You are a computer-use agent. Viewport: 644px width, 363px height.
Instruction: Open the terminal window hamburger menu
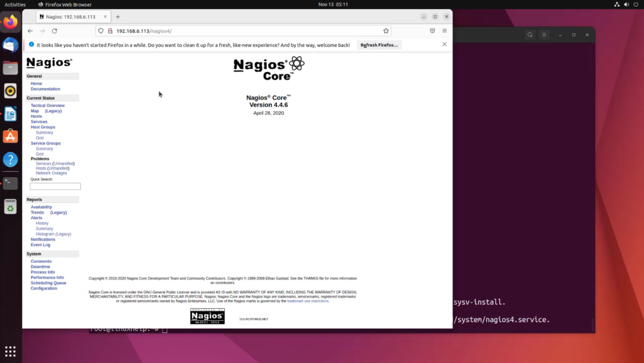(x=544, y=35)
